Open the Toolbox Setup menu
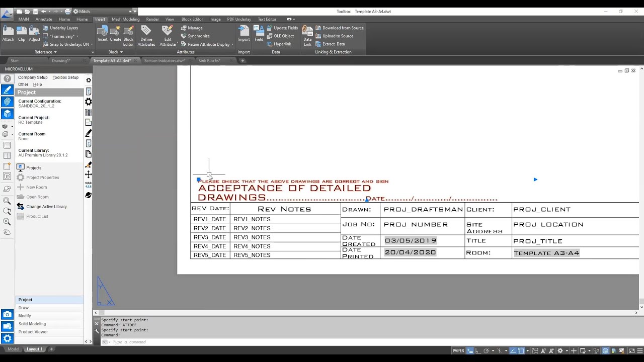 pyautogui.click(x=65, y=77)
